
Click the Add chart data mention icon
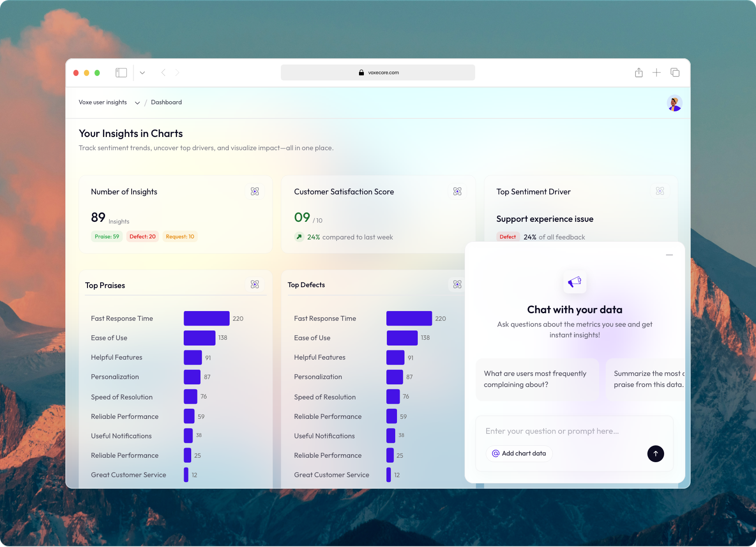(x=496, y=453)
